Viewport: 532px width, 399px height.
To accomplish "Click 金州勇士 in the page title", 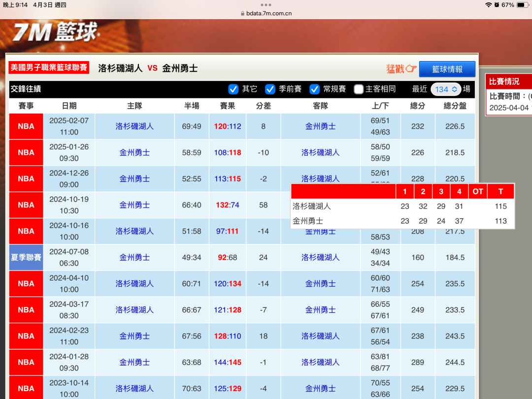I will 180,68.
